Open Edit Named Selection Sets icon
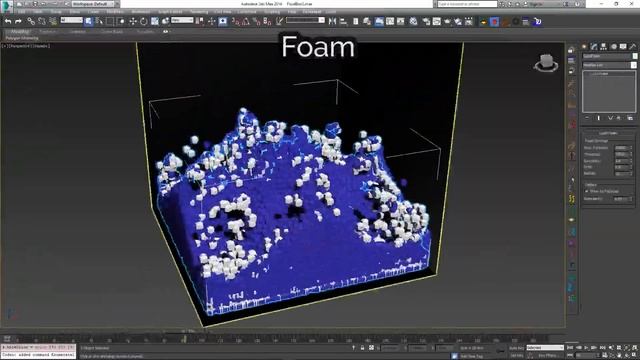Viewport: 640px width, 360px height. (x=279, y=21)
